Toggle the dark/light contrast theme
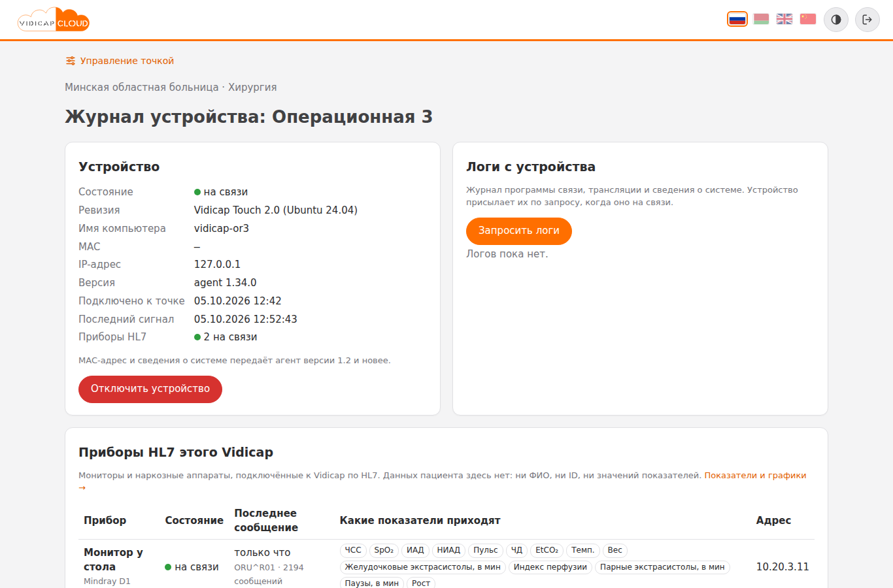893x588 pixels. tap(836, 20)
